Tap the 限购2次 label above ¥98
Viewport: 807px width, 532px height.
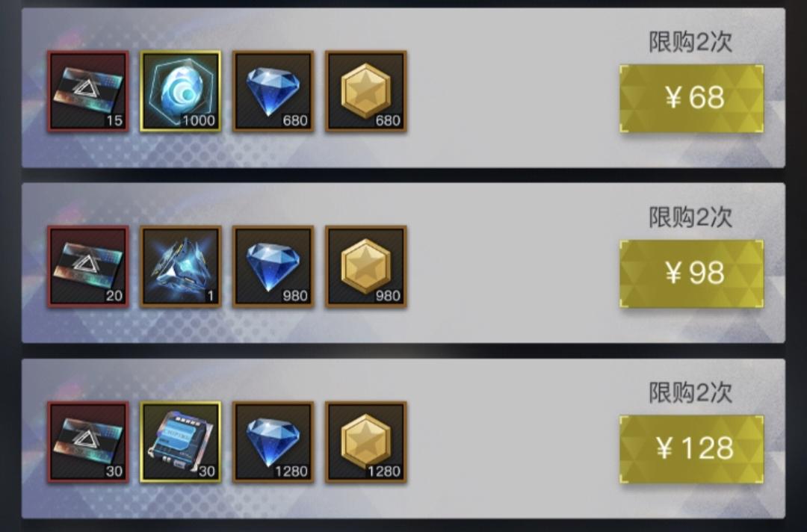coord(690,217)
